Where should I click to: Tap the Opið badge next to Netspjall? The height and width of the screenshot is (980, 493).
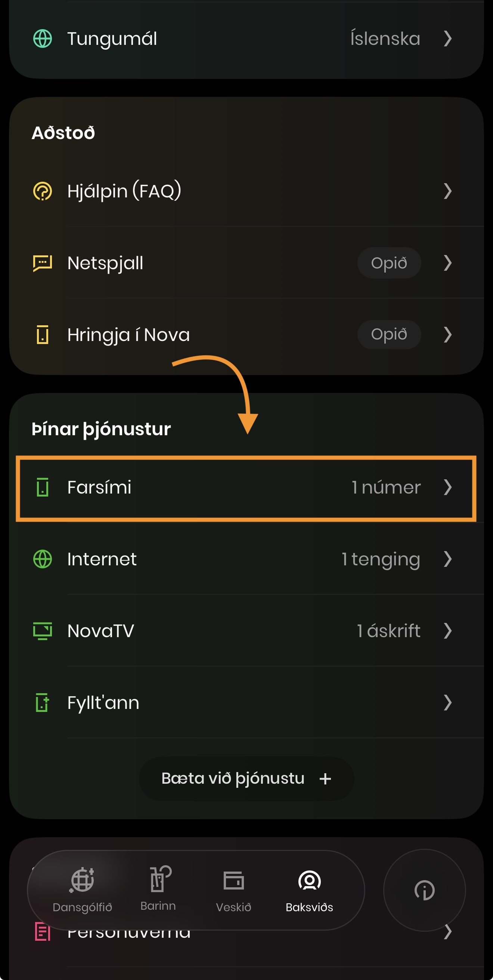389,263
